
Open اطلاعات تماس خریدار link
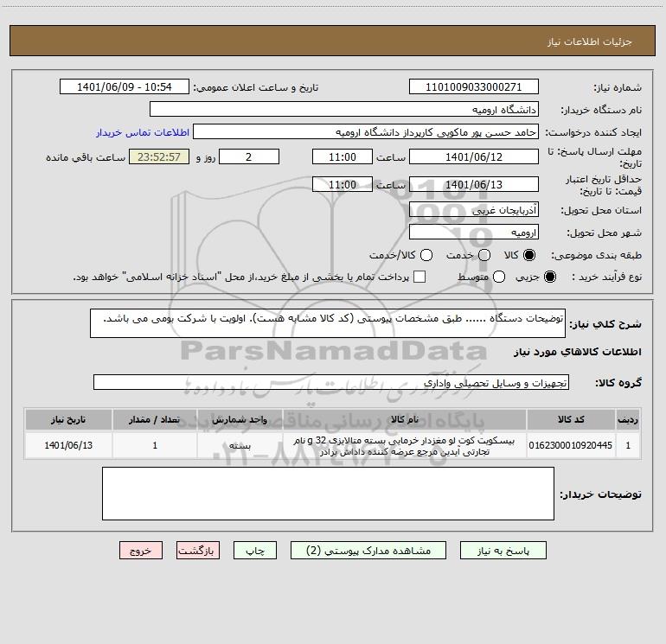(x=143, y=132)
